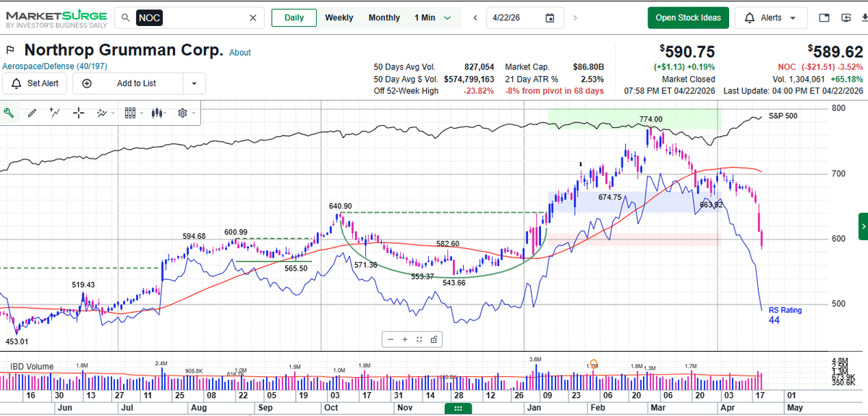Viewport: 868px width, 416px height.
Task: Toggle the chart lock icon
Action: click(434, 339)
